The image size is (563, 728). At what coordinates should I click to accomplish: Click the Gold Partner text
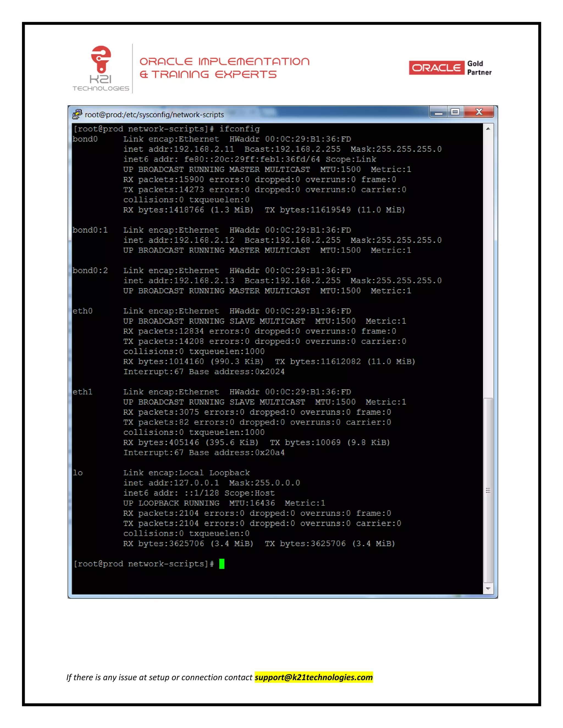(x=479, y=68)
